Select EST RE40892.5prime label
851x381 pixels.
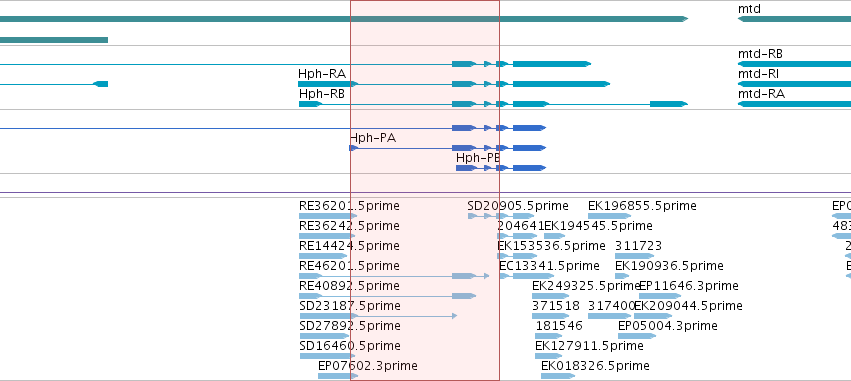349,286
